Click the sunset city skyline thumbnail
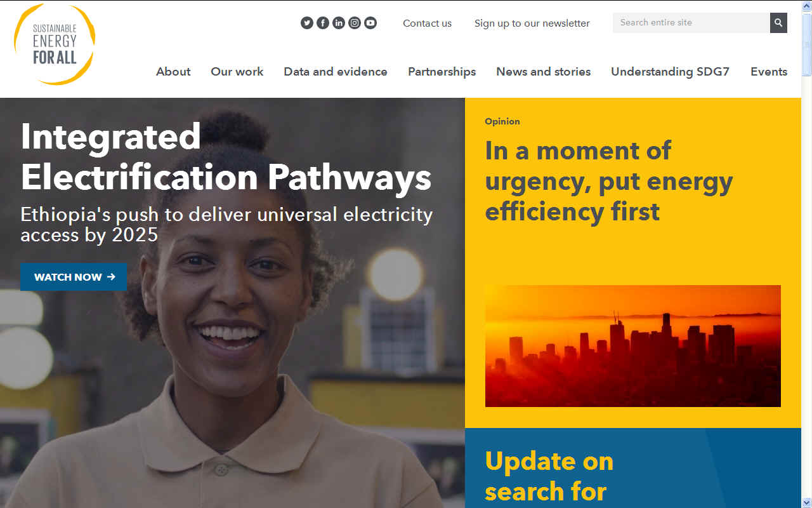The width and height of the screenshot is (812, 508). click(x=633, y=346)
